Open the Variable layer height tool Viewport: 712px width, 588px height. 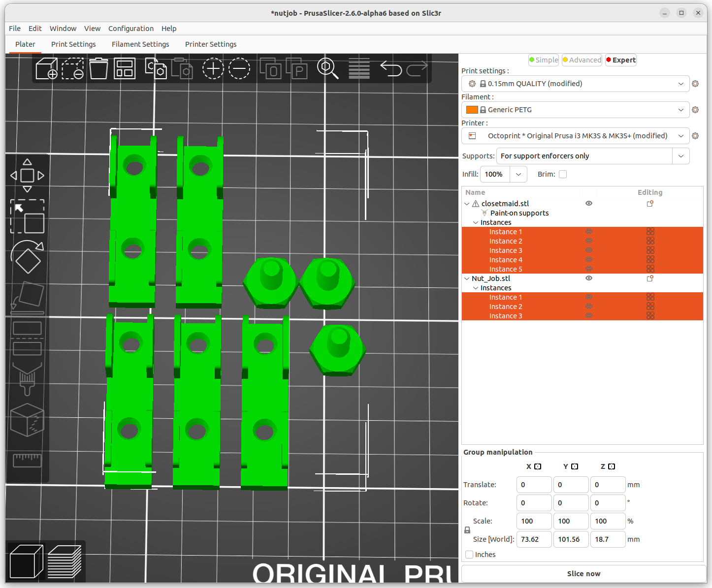tap(359, 69)
